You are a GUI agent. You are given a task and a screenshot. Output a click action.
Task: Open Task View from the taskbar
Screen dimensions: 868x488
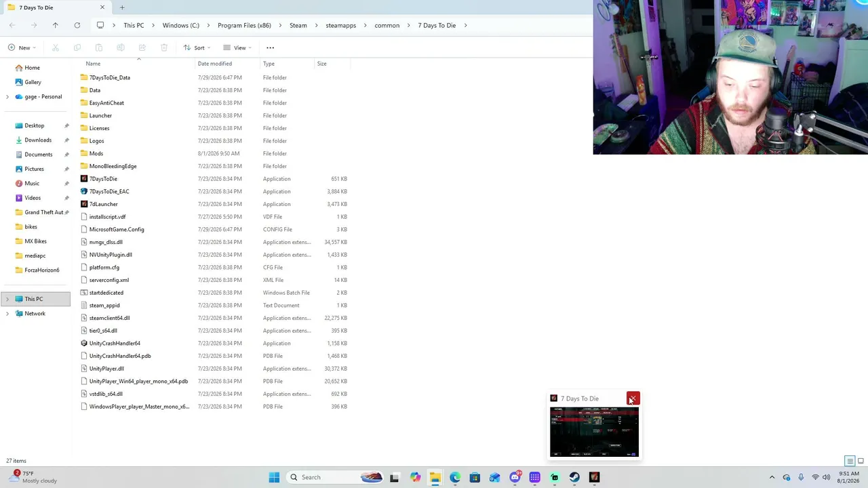(394, 477)
